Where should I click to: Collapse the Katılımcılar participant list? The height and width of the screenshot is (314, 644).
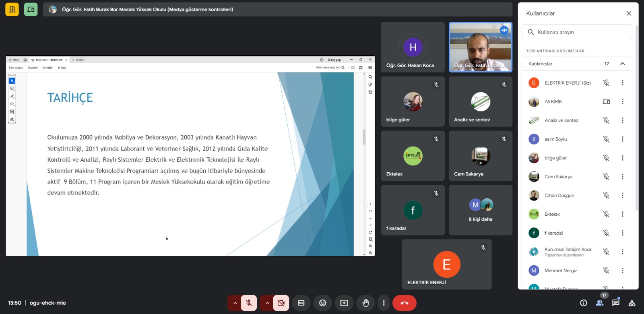[x=622, y=64]
